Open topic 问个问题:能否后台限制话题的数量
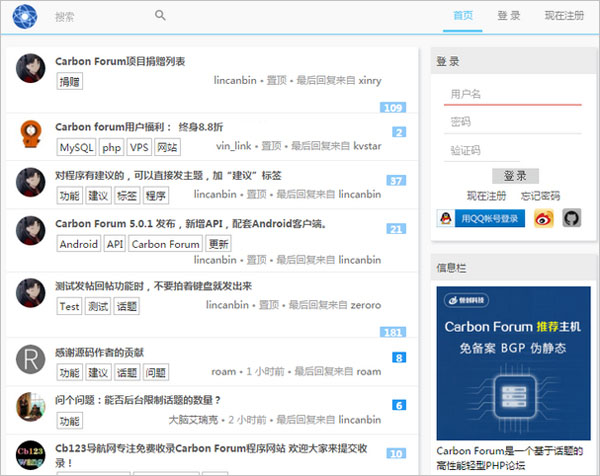The height and width of the screenshot is (476, 600). point(138,400)
